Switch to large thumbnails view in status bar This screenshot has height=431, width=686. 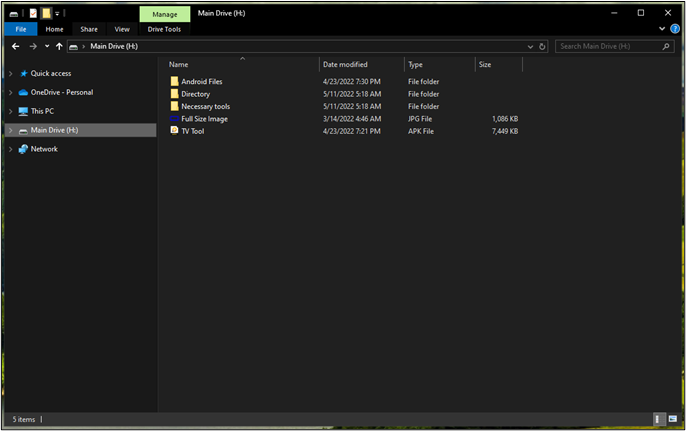pos(671,419)
